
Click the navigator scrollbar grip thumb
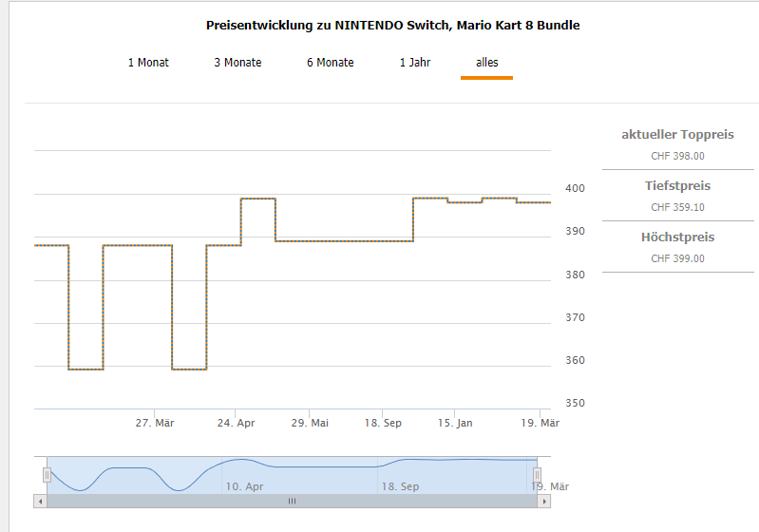[292, 501]
